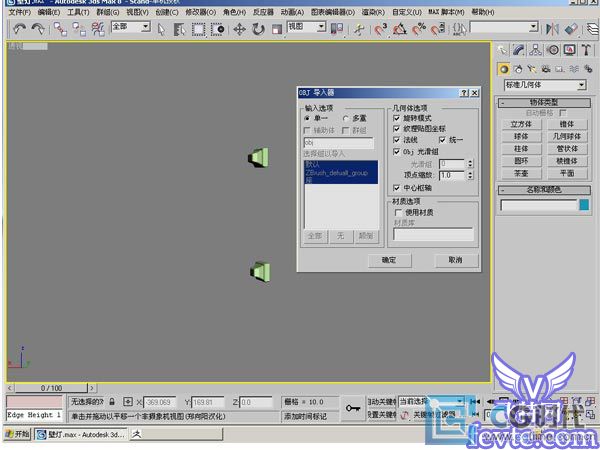Click the 茶壶 object type button
600x450 pixels.
[521, 173]
